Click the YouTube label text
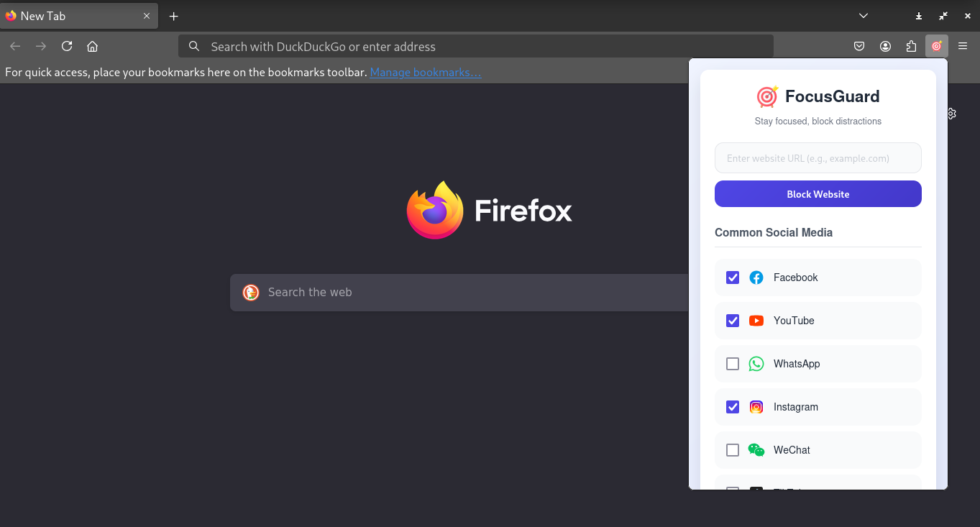980x527 pixels. 794,321
